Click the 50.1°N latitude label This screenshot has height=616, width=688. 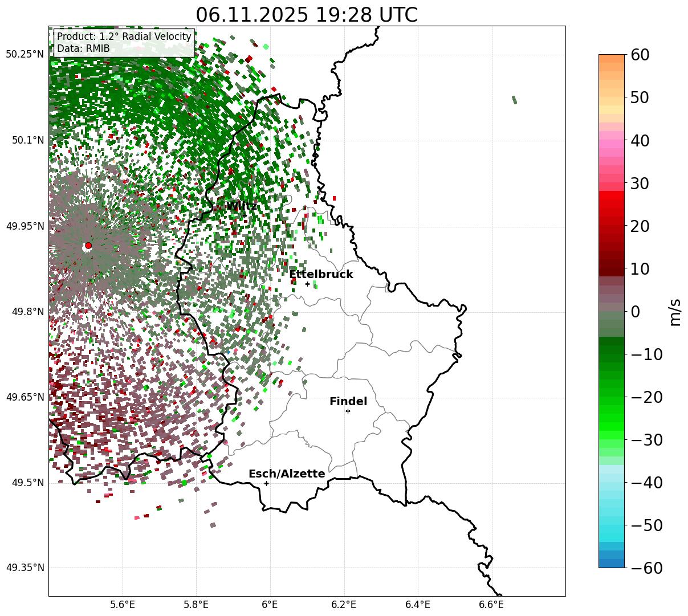point(27,140)
